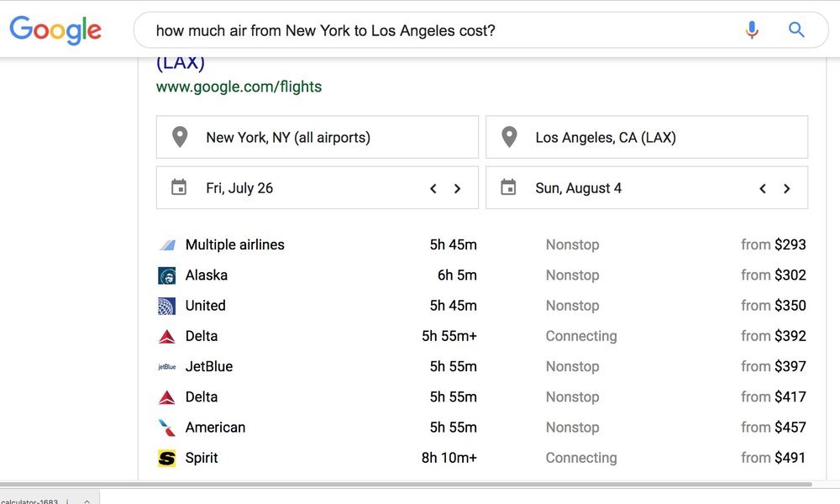Select the JetBlue flight option
The height and width of the screenshot is (504, 840).
[482, 367]
